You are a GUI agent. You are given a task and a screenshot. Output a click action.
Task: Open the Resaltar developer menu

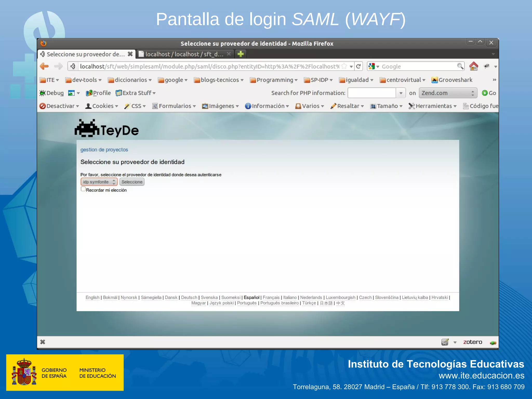pos(347,106)
